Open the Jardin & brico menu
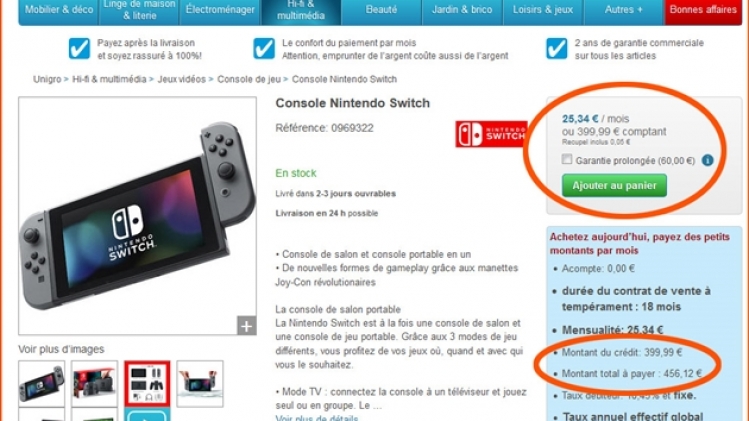This screenshot has width=749, height=421. [462, 11]
